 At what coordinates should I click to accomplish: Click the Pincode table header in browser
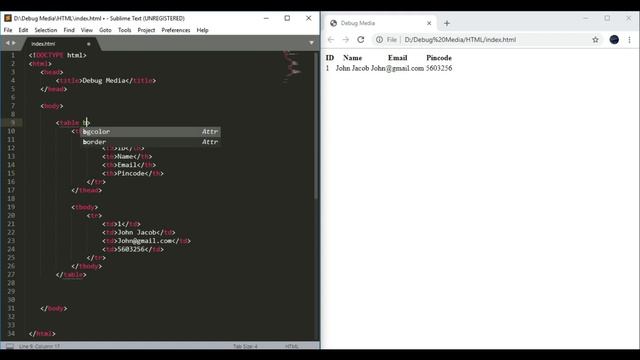pyautogui.click(x=439, y=58)
